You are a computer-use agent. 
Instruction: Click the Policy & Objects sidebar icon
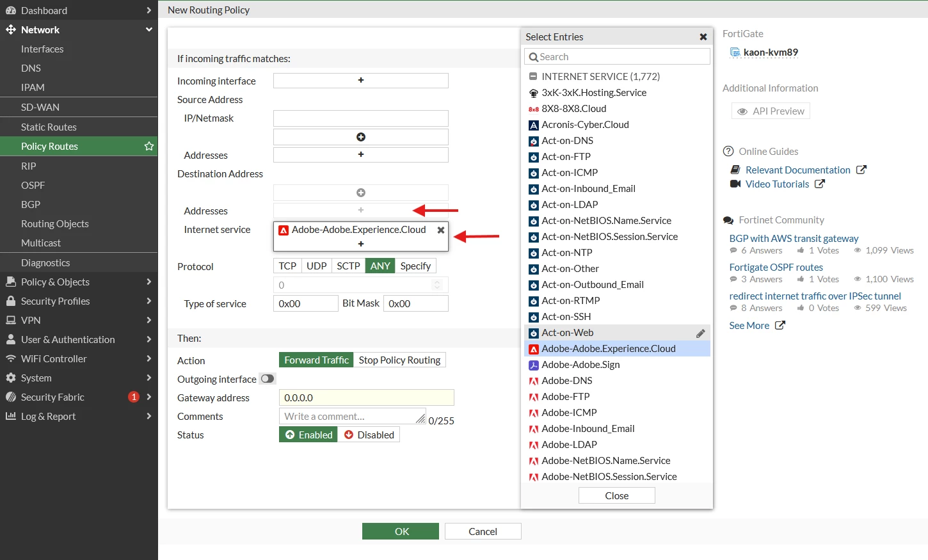pos(11,282)
